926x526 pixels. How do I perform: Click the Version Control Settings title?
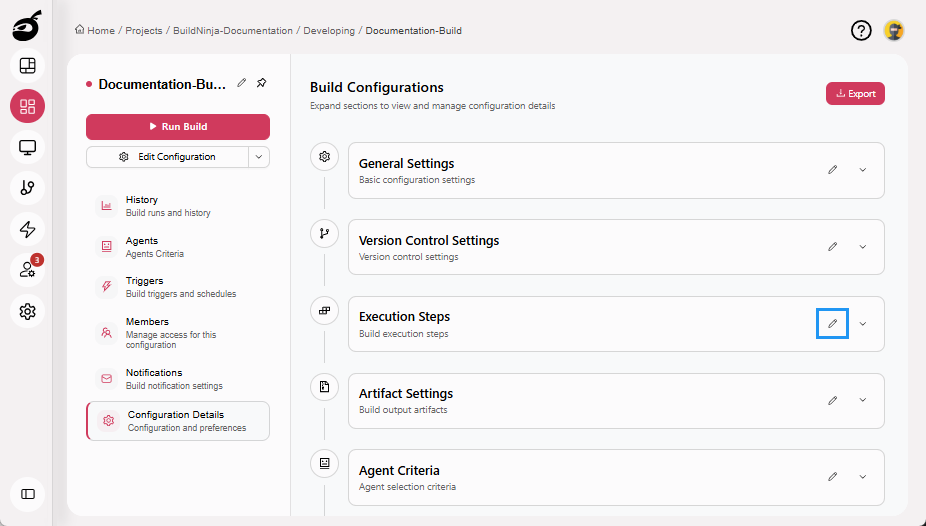click(x=429, y=240)
